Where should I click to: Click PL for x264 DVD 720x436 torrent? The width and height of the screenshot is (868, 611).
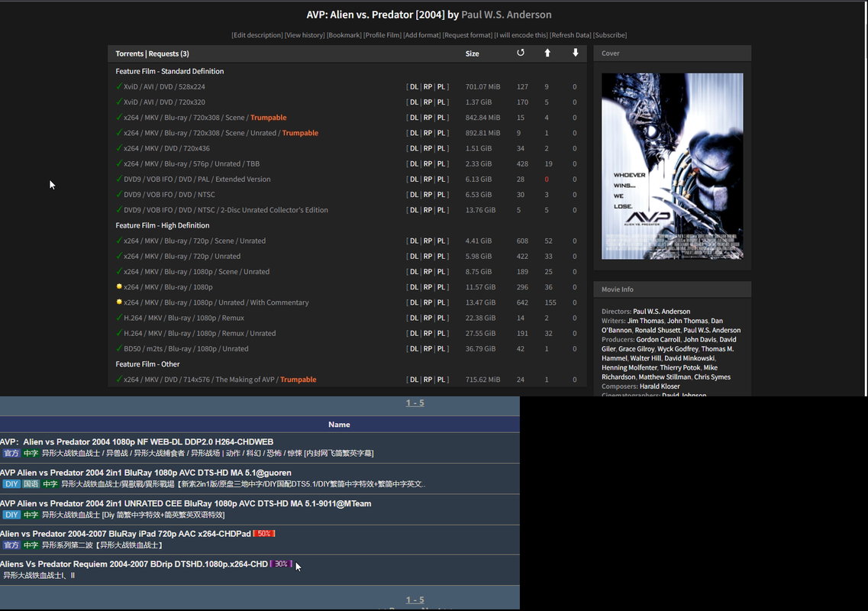440,148
